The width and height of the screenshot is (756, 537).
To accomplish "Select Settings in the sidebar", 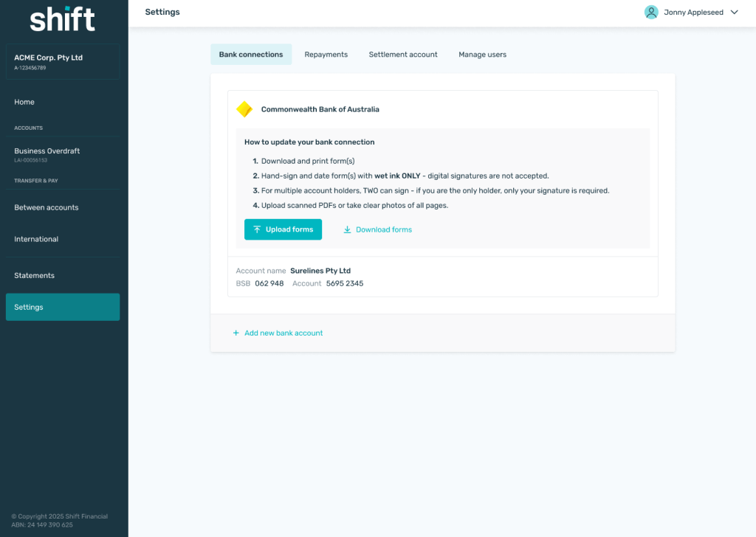I will tap(63, 307).
